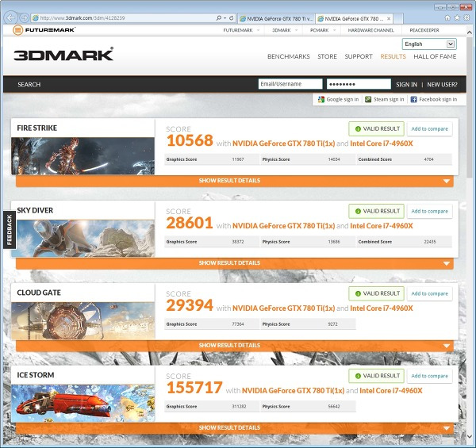This screenshot has width=476, height=448.
Task: Click the scrollbar up arrow
Action: [x=470, y=33]
